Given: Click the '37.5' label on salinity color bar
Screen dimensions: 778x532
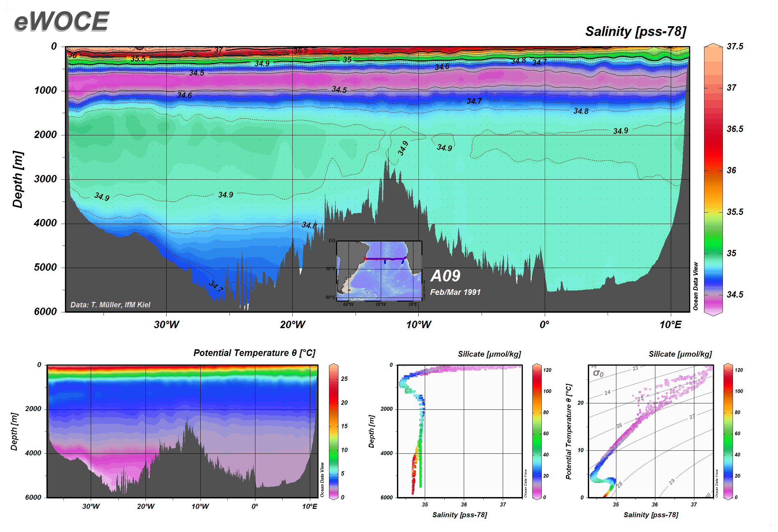Looking at the screenshot, I should pyautogui.click(x=735, y=46).
